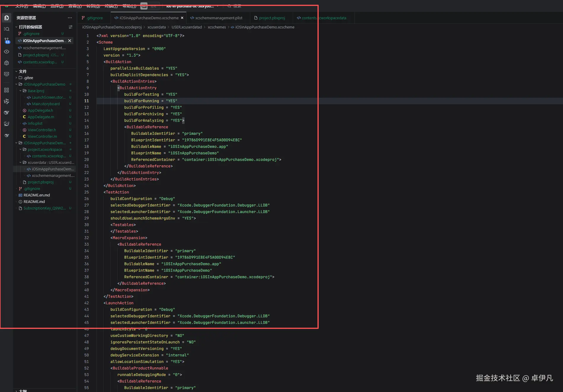The image size is (563, 392).
Task: Click breadcrumb USER.xcuserdatad
Action: pyautogui.click(x=187, y=27)
